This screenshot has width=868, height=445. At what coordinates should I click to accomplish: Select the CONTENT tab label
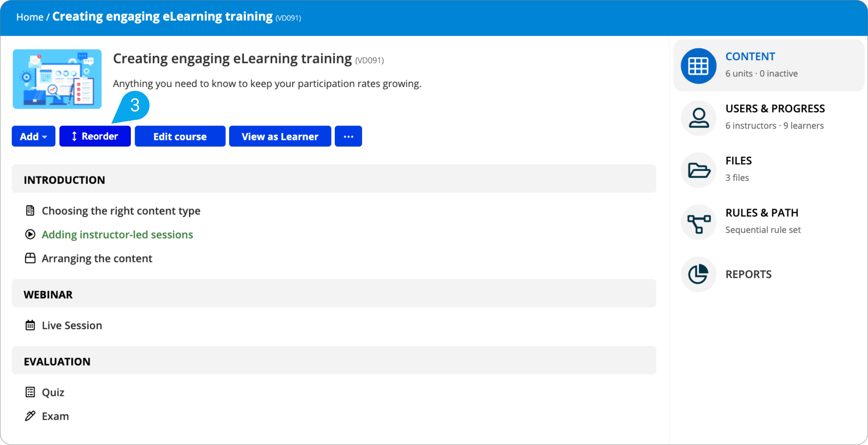[750, 57]
